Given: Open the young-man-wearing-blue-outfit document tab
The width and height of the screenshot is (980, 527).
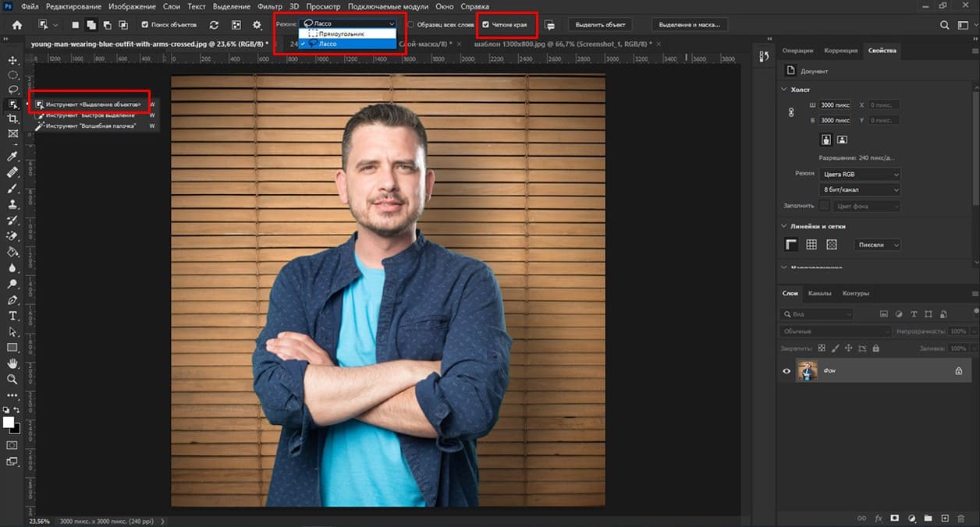Looking at the screenshot, I should tap(148, 44).
